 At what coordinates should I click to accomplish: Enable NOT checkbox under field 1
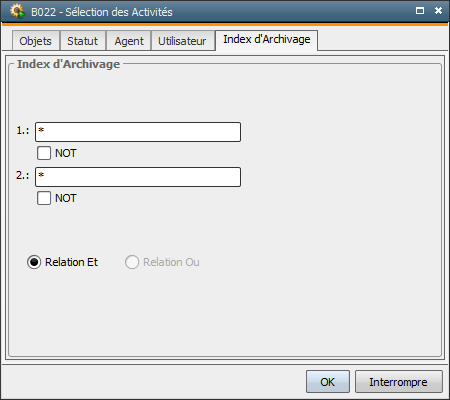[x=44, y=153]
